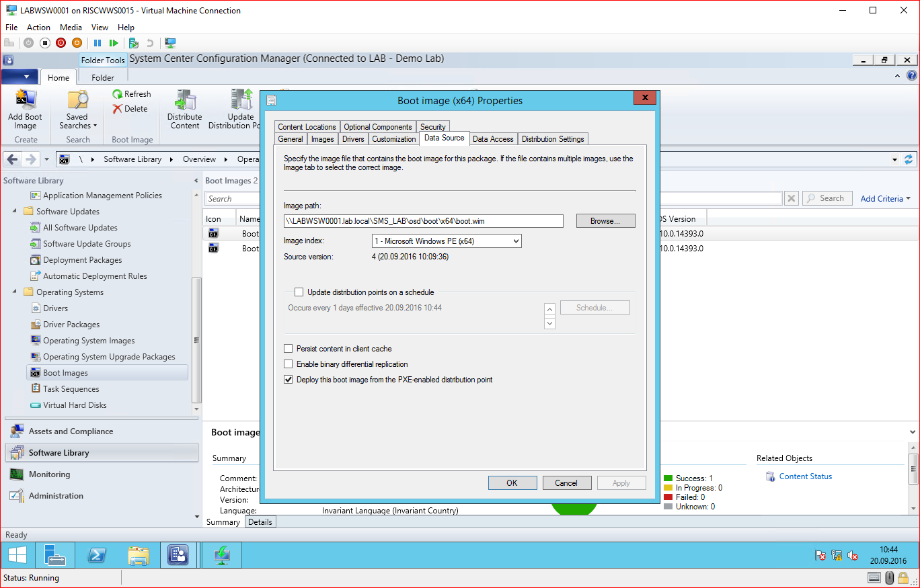Enable Persist content in client cache
The image size is (920, 588).
(x=288, y=349)
